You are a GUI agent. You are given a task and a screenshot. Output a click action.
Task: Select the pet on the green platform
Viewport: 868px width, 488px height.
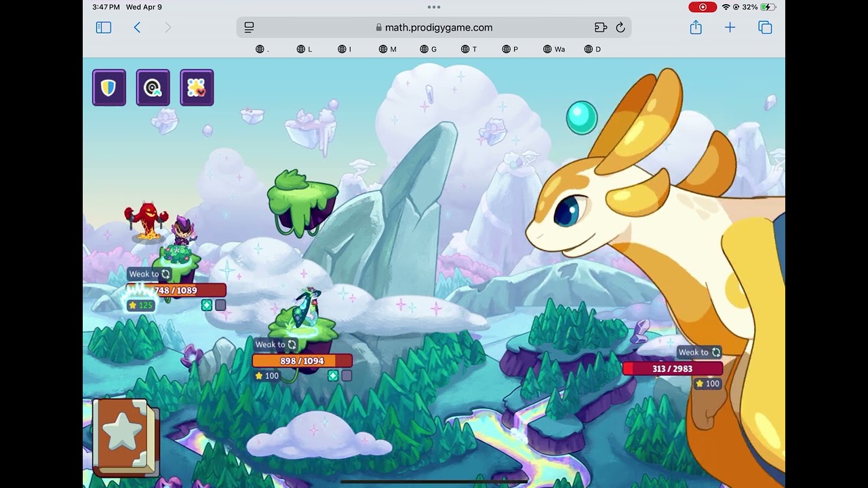[309, 307]
